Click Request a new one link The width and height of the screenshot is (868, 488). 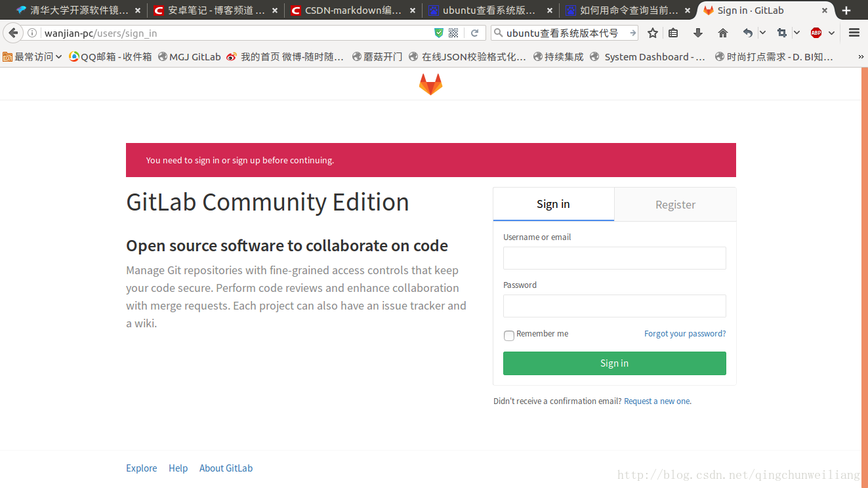tap(657, 401)
